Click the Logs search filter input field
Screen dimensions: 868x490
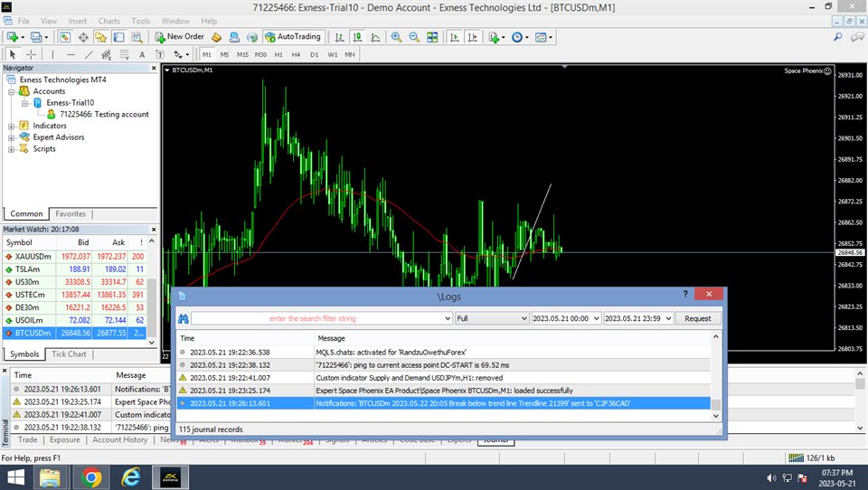coord(317,318)
